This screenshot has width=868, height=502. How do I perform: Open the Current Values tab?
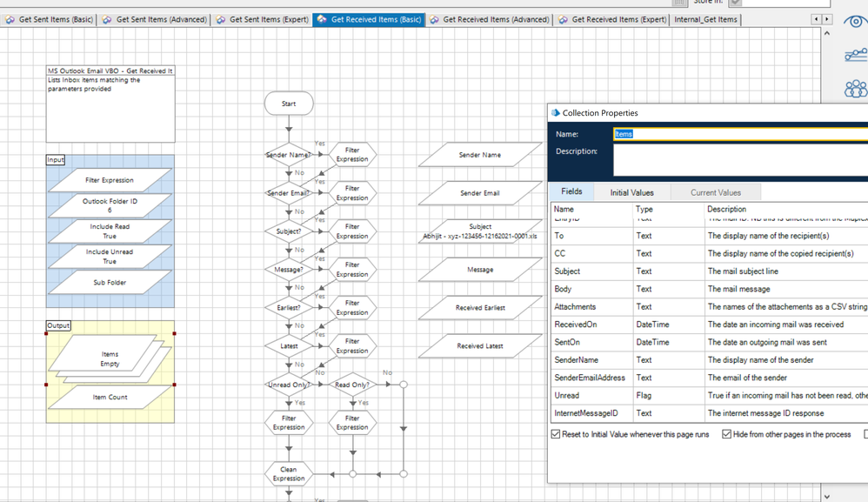point(715,192)
